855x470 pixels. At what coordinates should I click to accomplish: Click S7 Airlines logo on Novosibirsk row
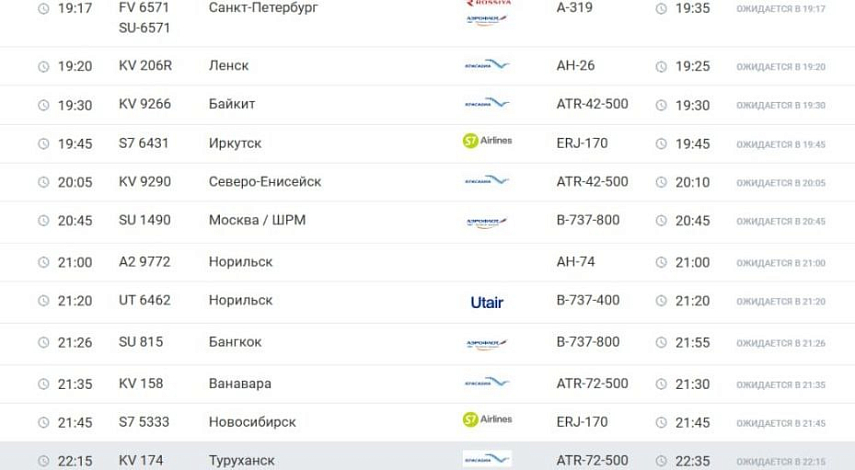point(487,420)
